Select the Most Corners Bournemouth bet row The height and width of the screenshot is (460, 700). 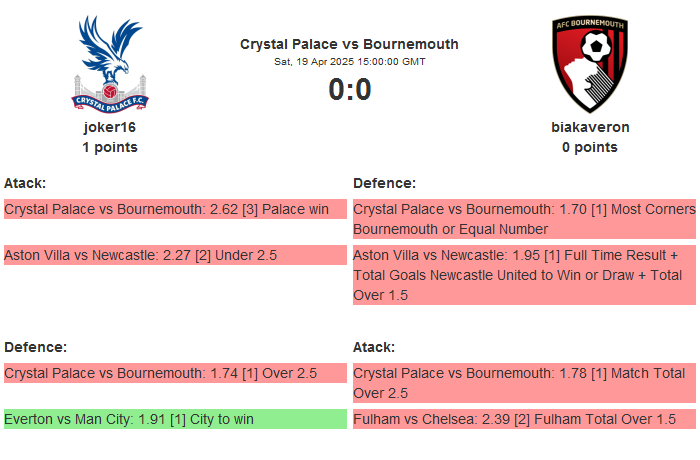[x=524, y=219]
